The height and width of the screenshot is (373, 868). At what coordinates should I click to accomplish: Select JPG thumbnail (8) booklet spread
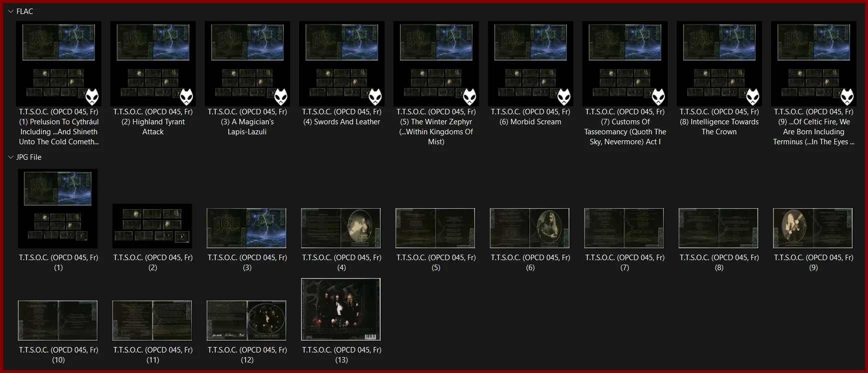pos(719,228)
